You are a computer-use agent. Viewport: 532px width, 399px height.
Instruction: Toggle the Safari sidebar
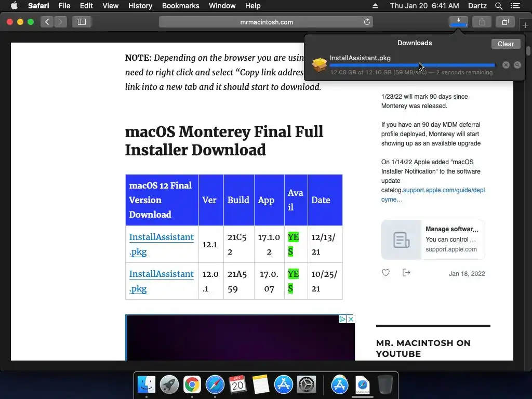(82, 22)
